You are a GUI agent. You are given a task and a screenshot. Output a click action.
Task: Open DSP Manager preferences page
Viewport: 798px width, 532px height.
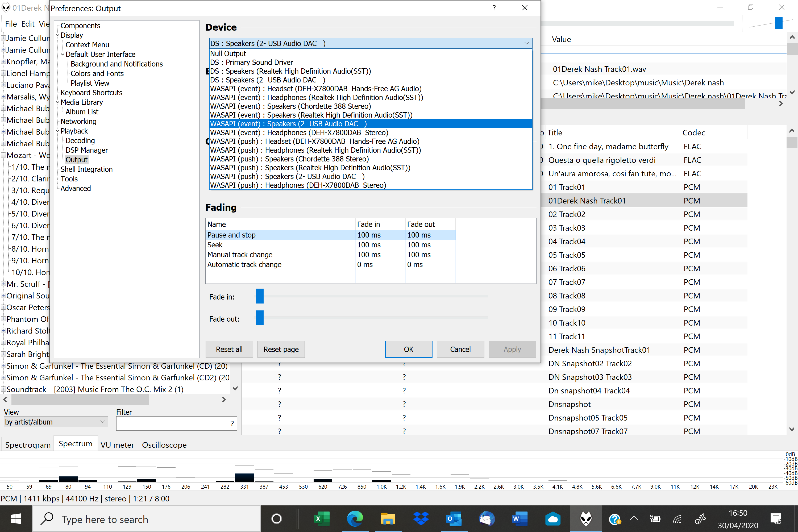point(86,150)
